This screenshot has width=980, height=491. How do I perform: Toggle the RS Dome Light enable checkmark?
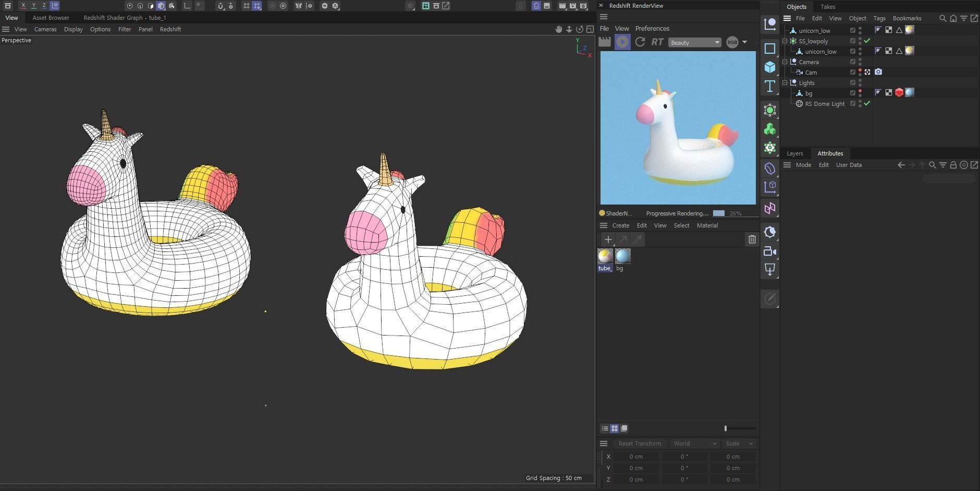point(867,103)
